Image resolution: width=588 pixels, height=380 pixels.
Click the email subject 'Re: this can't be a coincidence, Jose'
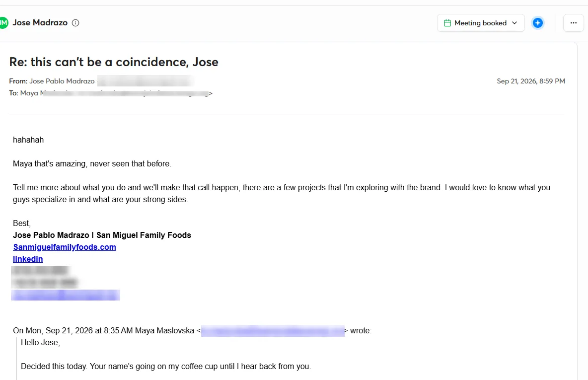(x=114, y=62)
